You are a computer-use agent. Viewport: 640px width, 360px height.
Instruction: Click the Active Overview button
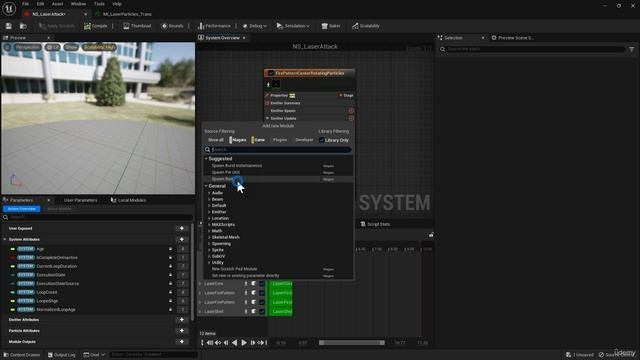(22, 209)
